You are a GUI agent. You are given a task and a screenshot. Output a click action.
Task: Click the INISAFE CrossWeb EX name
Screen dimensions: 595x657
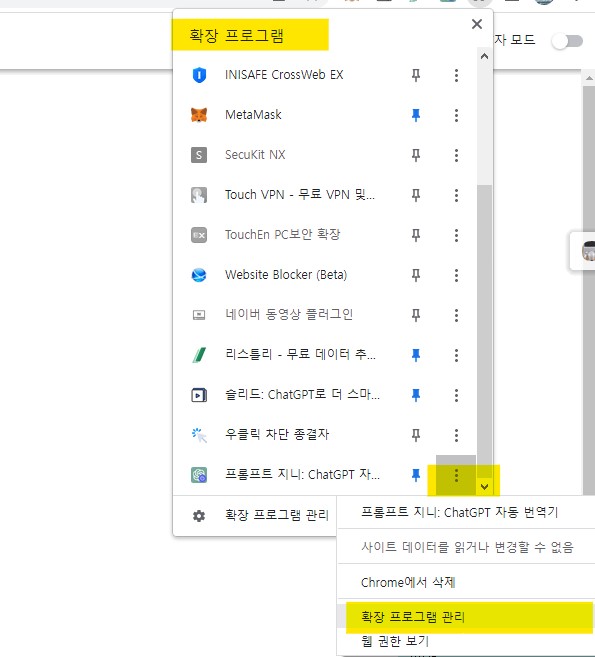click(x=284, y=75)
